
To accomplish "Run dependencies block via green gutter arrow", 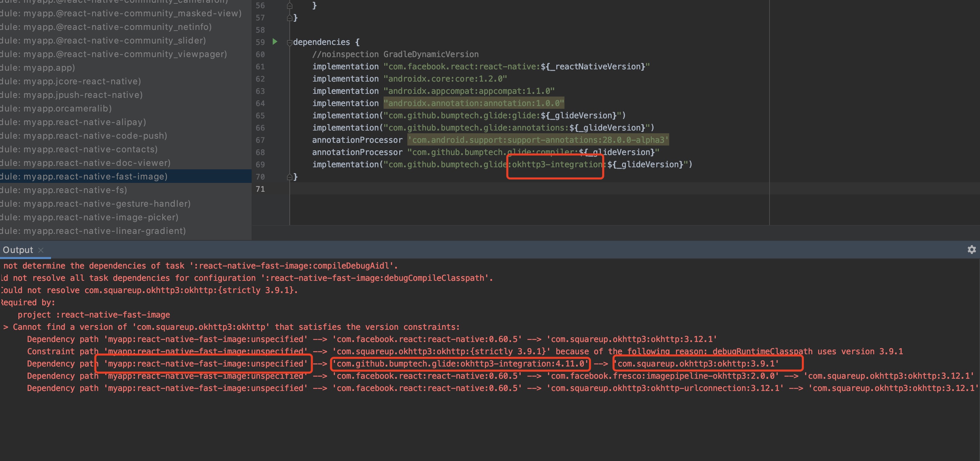I will pyautogui.click(x=275, y=41).
